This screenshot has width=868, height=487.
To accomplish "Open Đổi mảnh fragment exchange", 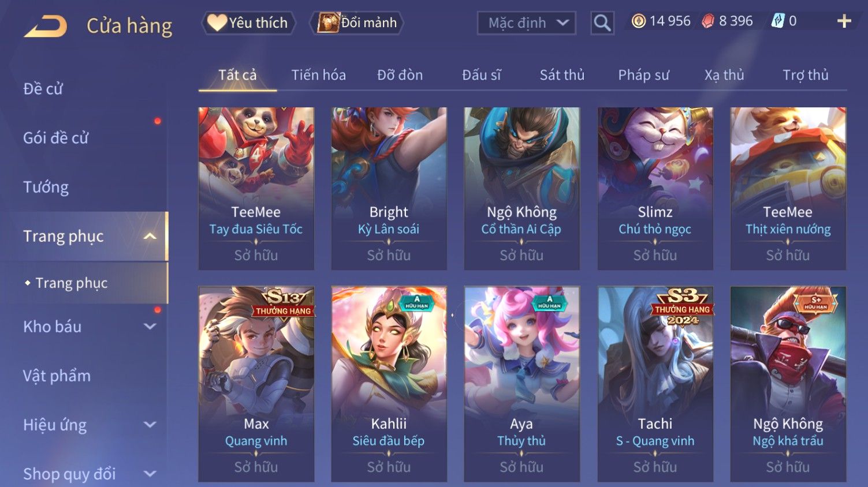I will click(x=356, y=23).
